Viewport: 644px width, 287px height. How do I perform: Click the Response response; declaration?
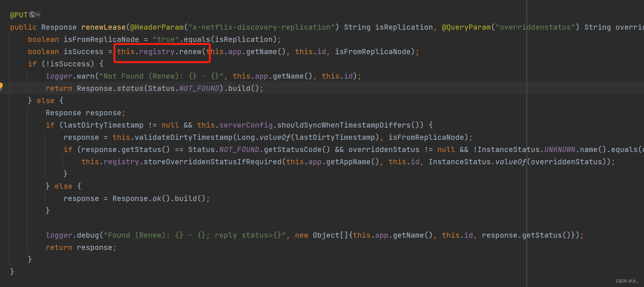[85, 113]
